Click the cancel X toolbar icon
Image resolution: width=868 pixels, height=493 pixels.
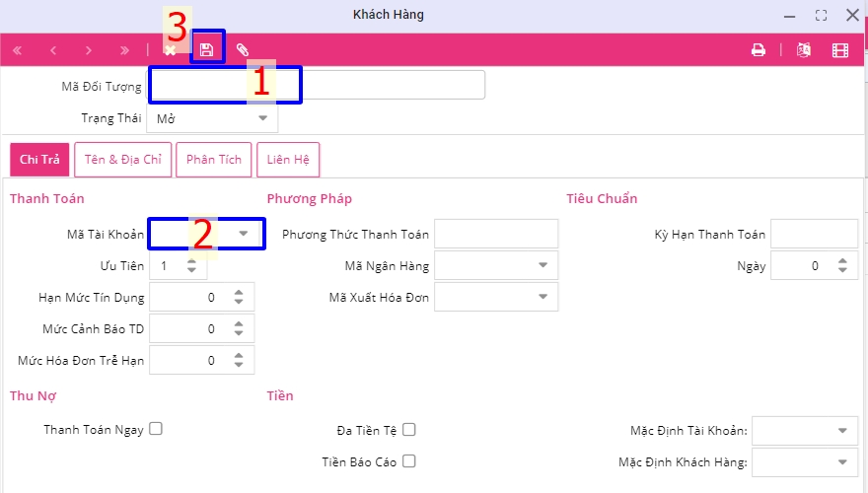coord(171,50)
